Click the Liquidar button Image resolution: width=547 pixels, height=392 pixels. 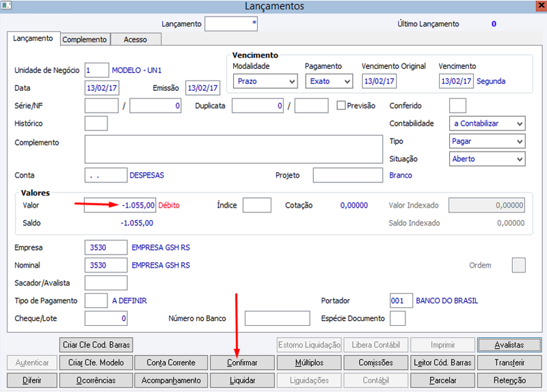pos(242,380)
